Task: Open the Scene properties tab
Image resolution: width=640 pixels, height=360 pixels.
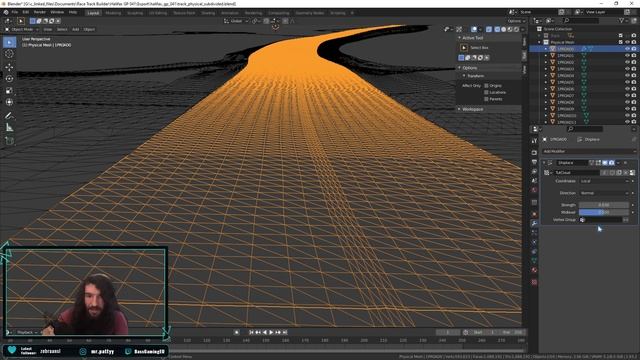Action: tap(534, 181)
